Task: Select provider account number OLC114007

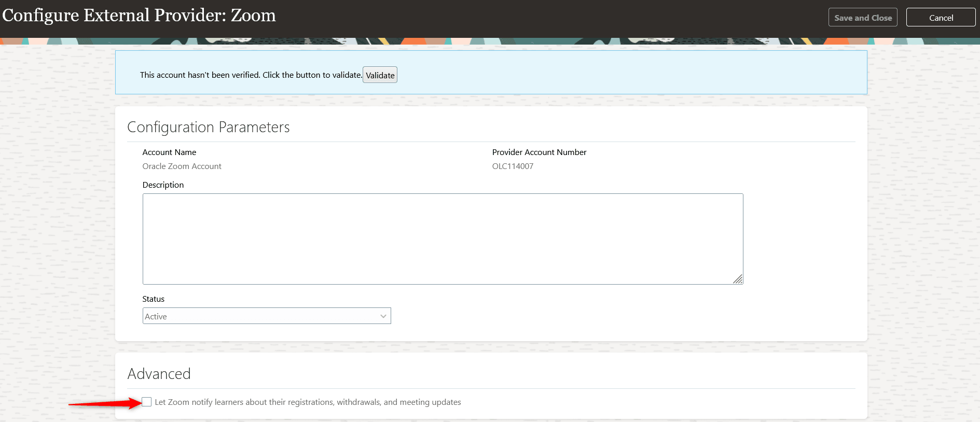Action: pyautogui.click(x=513, y=166)
